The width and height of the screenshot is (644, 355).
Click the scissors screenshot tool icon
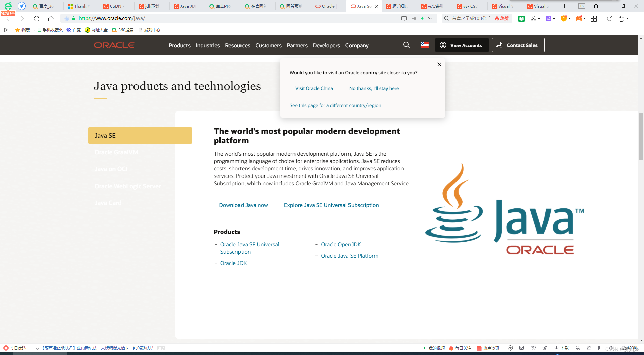point(533,19)
